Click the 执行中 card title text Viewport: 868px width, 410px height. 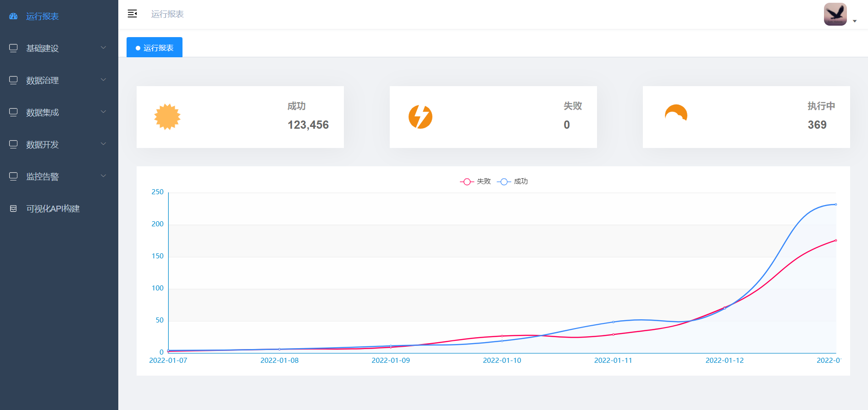tap(821, 106)
